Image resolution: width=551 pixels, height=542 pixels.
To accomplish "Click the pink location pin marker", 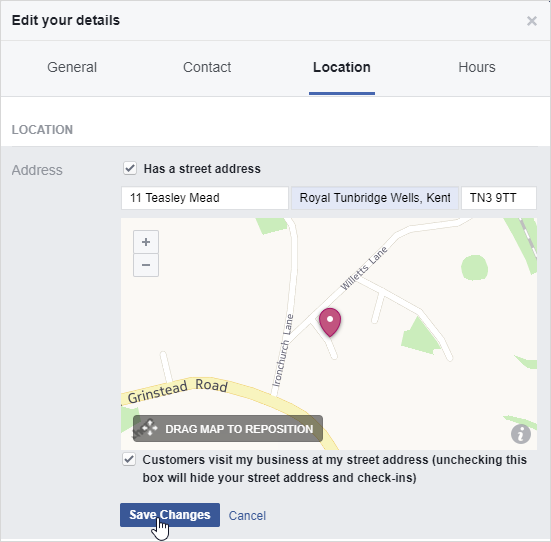I will click(330, 322).
